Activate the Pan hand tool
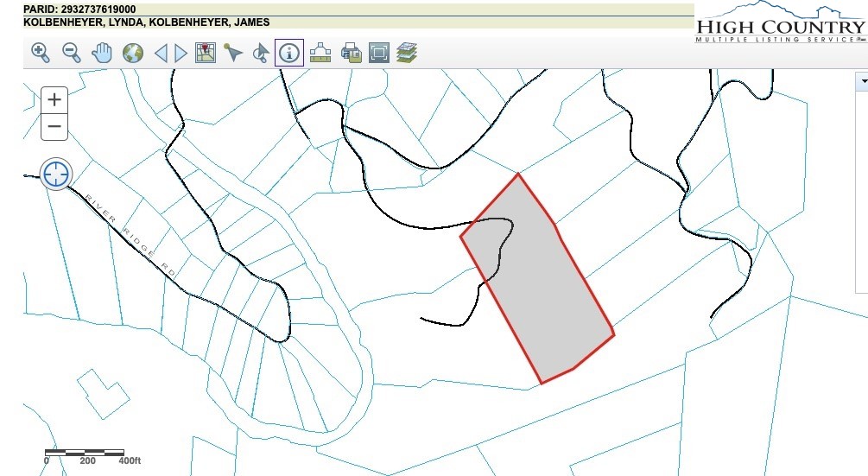The image size is (868, 476). [x=102, y=54]
